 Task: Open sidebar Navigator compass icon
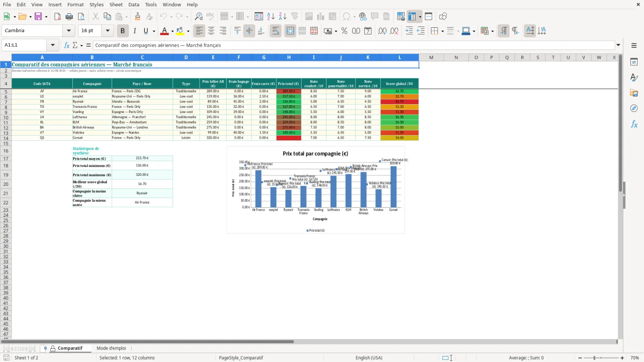coord(634,109)
